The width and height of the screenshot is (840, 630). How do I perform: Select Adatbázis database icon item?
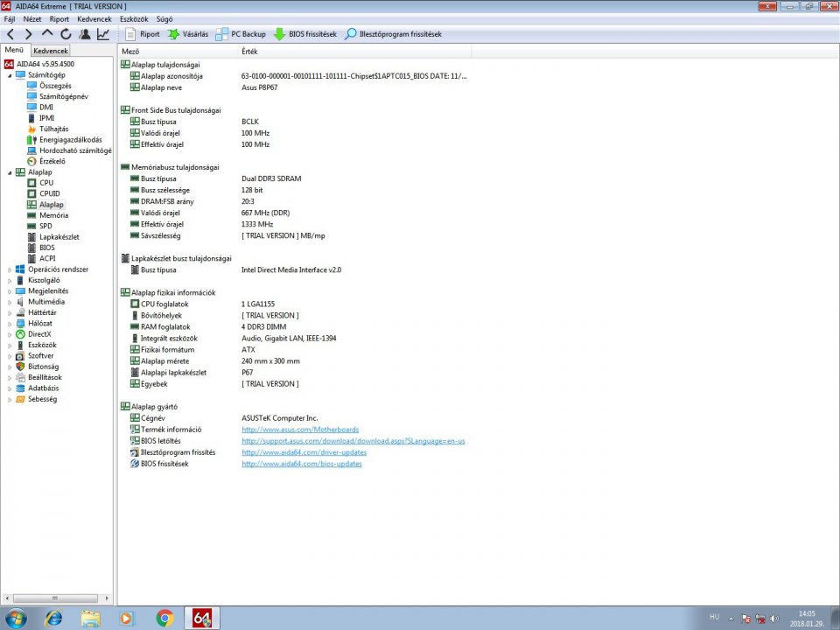click(x=38, y=388)
